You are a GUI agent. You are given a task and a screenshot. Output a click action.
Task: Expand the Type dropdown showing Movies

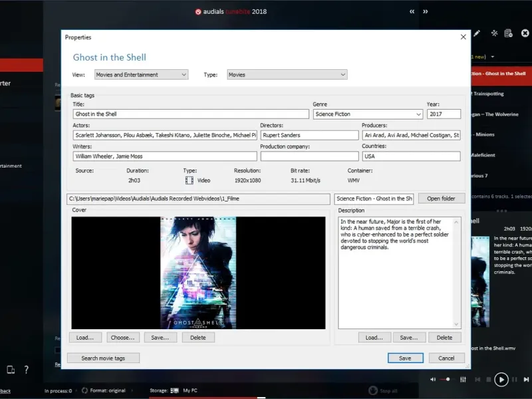(x=287, y=75)
